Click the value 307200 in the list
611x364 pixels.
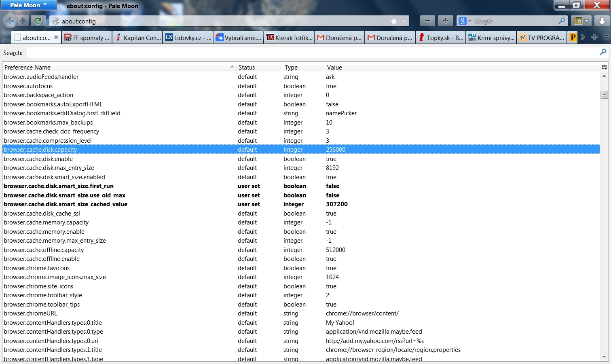point(337,204)
